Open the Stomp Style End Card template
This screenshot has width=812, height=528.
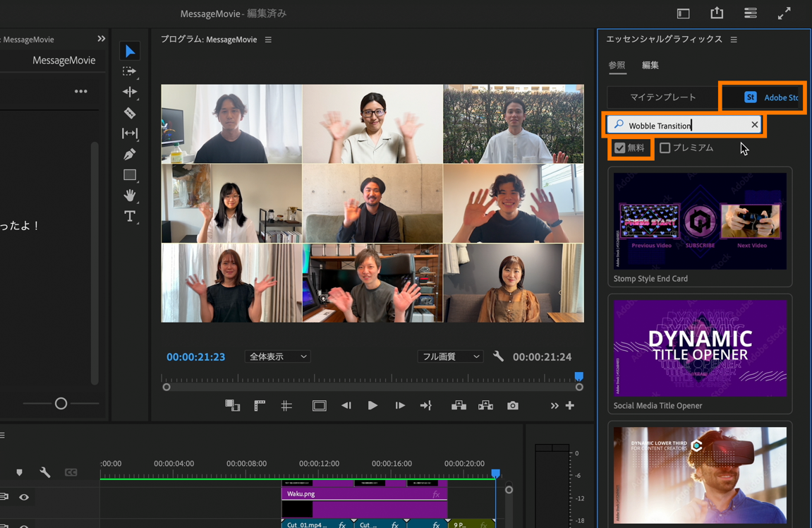point(700,227)
